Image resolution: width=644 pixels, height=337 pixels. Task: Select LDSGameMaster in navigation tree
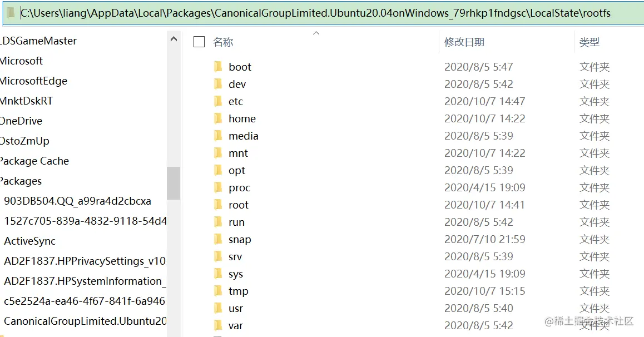tap(38, 41)
